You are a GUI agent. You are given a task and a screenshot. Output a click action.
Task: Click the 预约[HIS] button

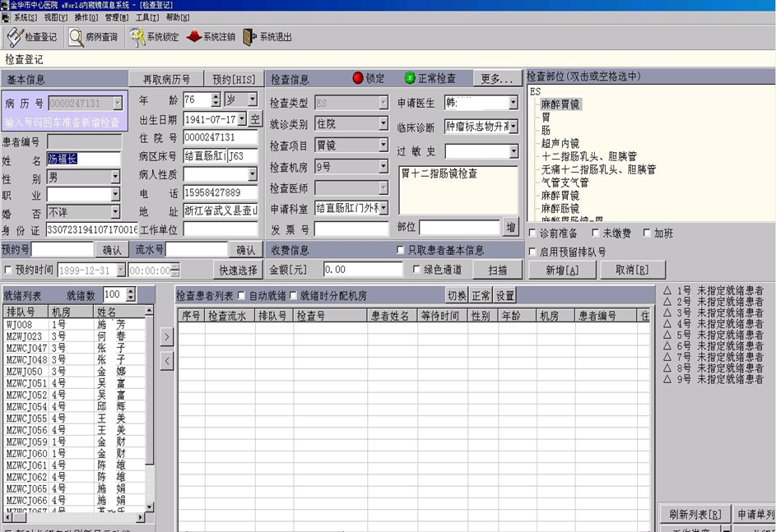point(234,79)
